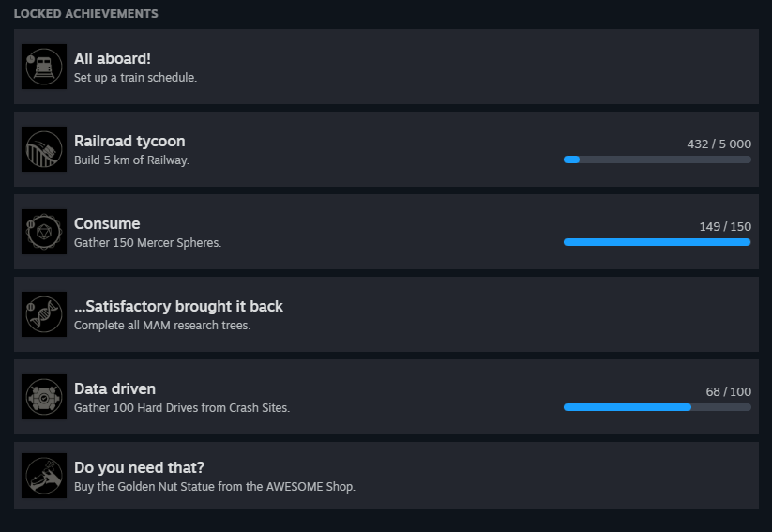Click the Consume Mercer Sphere icon
Image resolution: width=772 pixels, height=532 pixels.
(x=44, y=232)
